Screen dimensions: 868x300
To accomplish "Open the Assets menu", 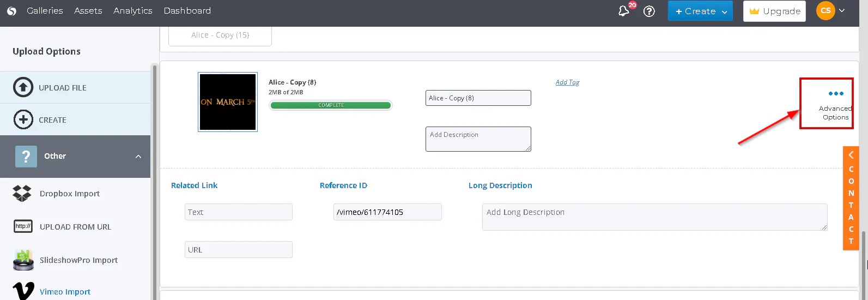I will (x=88, y=11).
